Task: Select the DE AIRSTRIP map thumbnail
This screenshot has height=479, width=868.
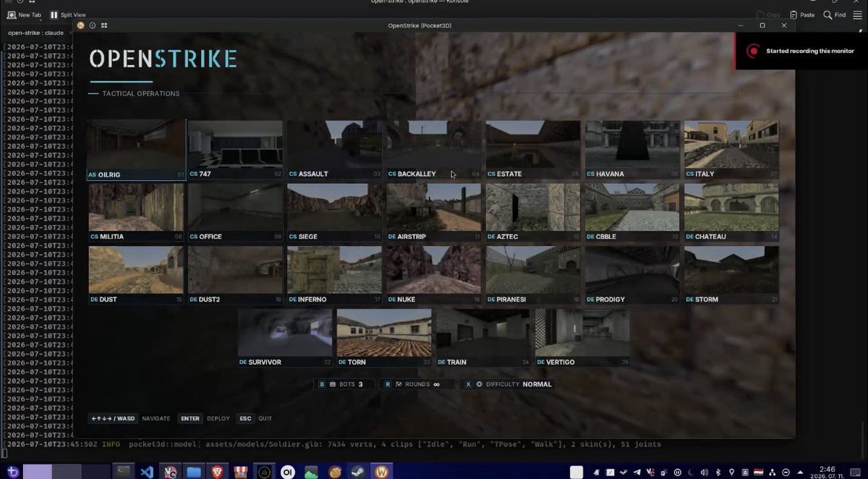Action: coord(433,213)
